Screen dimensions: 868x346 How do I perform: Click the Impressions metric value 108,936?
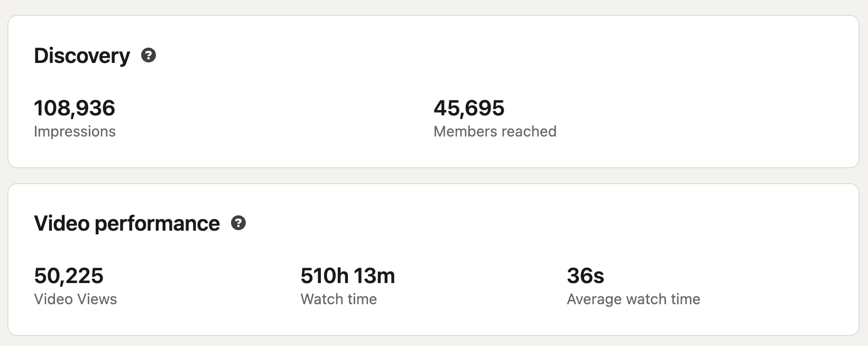point(75,108)
